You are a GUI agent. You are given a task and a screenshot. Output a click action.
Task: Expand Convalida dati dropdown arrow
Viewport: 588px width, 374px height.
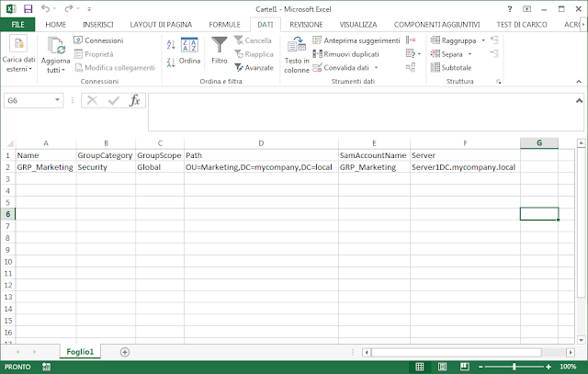click(376, 67)
